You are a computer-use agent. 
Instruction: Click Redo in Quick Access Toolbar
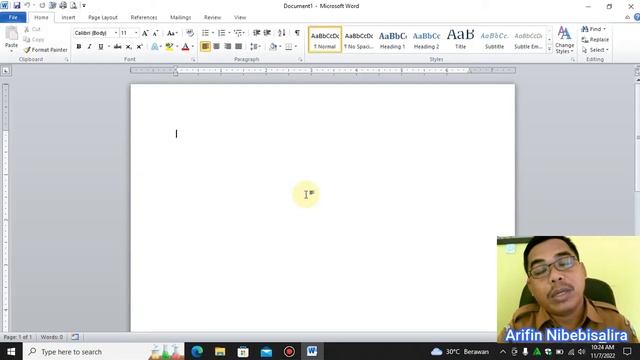tap(42, 6)
